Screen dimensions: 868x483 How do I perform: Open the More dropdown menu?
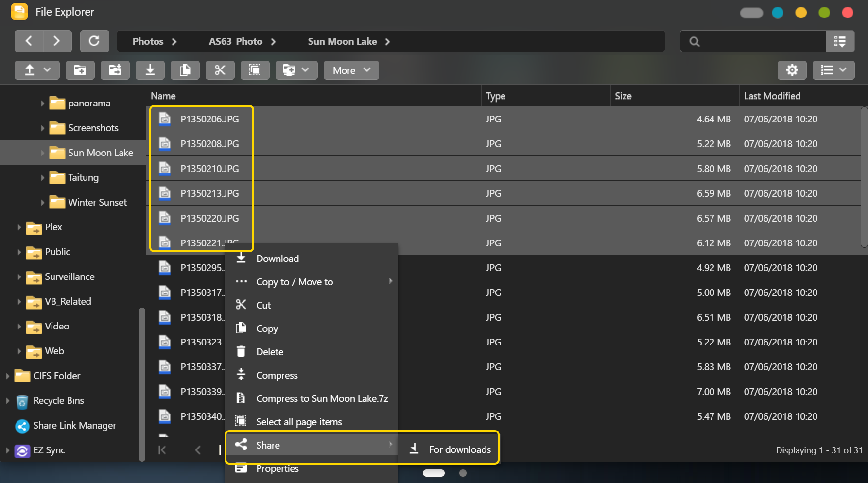tap(351, 70)
